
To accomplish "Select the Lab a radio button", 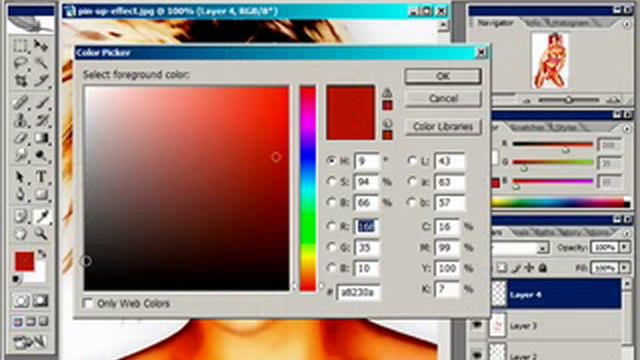I will 412,182.
